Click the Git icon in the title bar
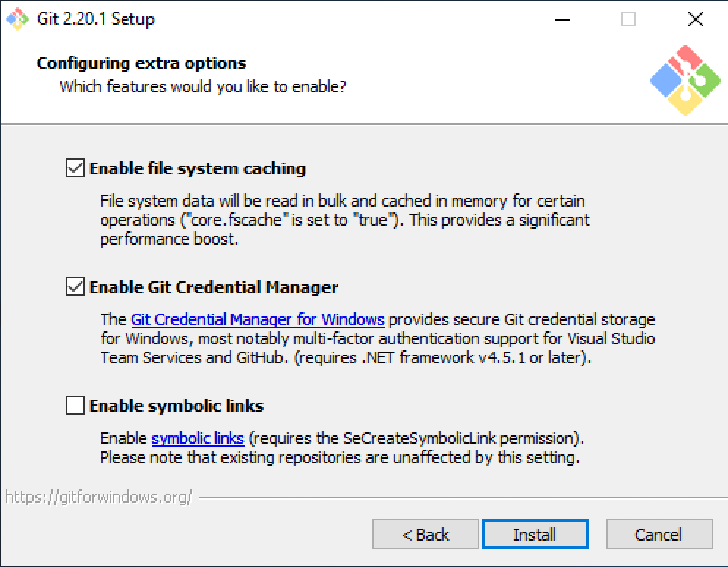728x567 pixels. point(19,20)
